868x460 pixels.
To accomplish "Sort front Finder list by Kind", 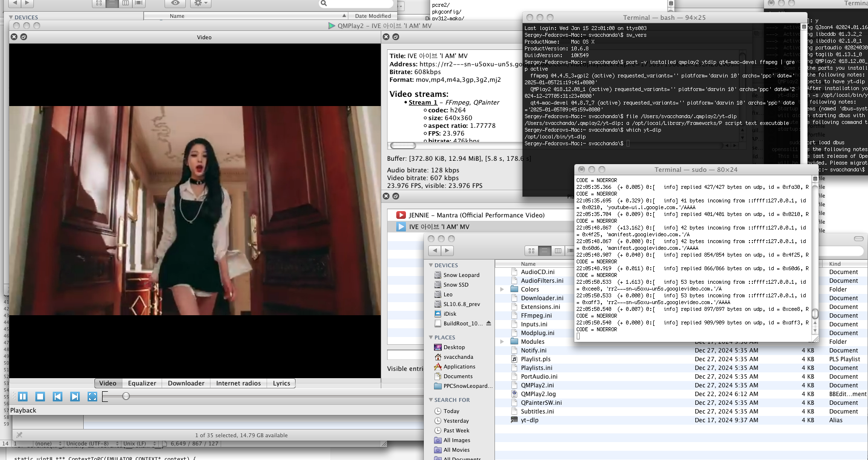I will coord(845,264).
